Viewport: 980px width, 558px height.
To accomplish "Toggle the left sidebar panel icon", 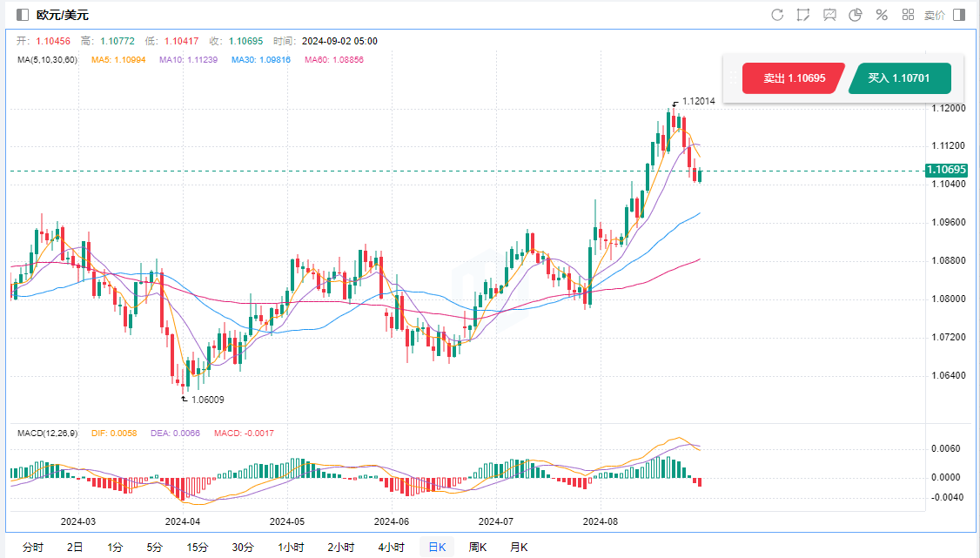I will pyautogui.click(x=23, y=15).
